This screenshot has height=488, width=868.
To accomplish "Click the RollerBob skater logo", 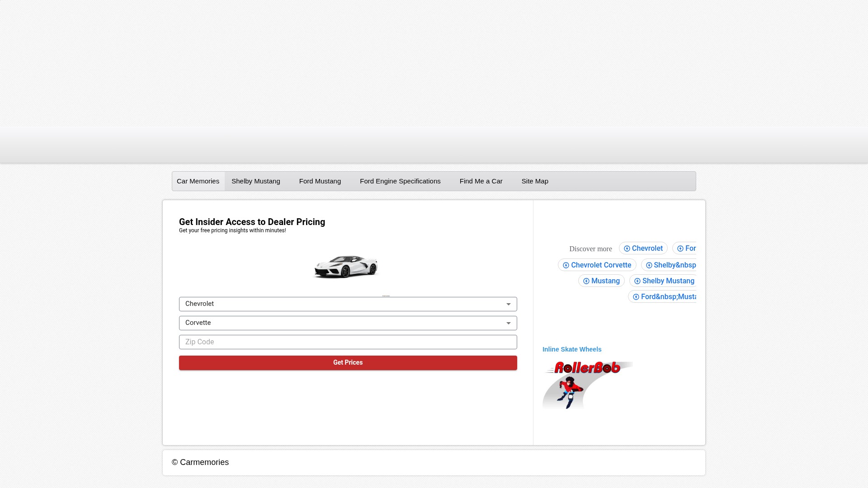I will tap(588, 385).
